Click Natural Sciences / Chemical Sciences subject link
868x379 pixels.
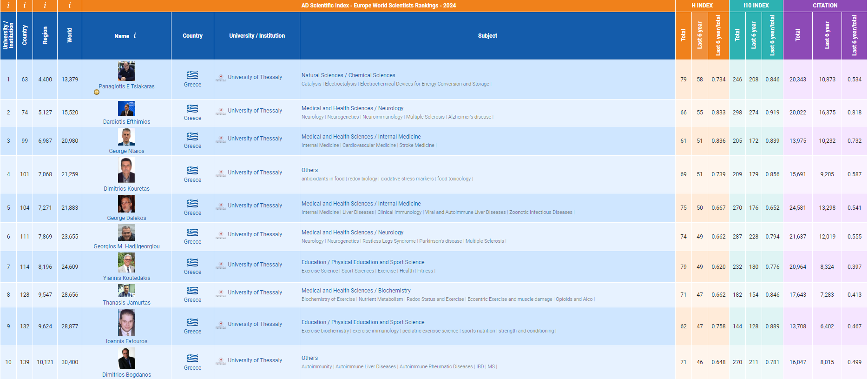click(x=348, y=75)
